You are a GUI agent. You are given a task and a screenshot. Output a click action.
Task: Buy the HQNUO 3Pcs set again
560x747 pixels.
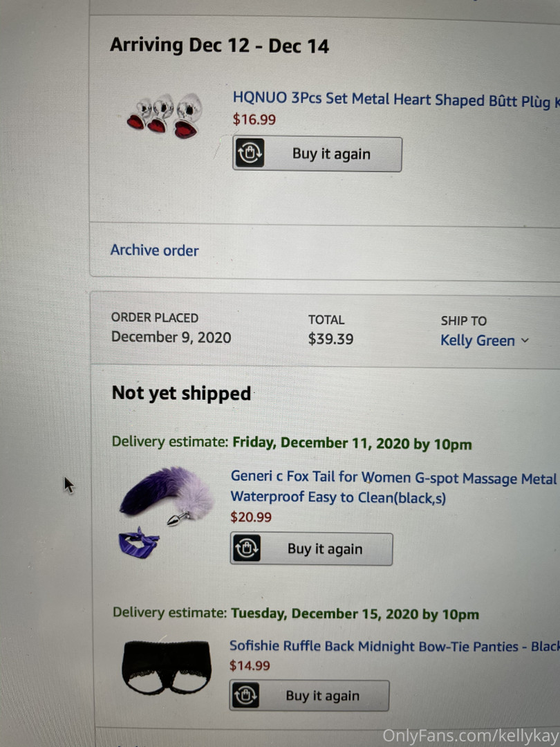click(x=331, y=154)
